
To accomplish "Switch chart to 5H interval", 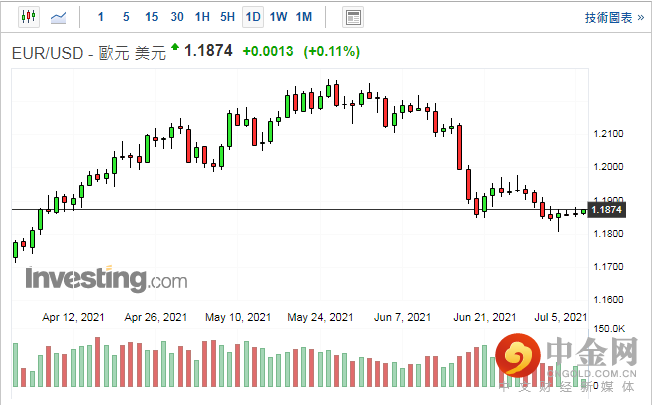I will (x=227, y=17).
